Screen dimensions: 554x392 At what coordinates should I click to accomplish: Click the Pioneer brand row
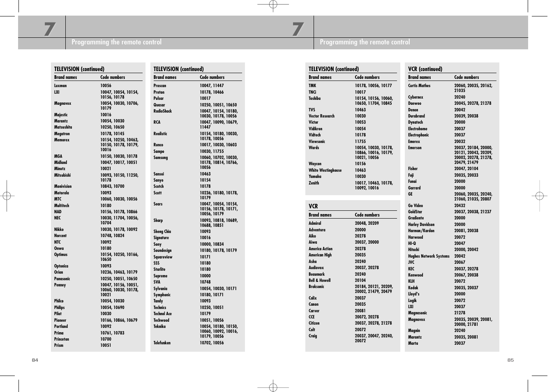[x=60, y=321]
